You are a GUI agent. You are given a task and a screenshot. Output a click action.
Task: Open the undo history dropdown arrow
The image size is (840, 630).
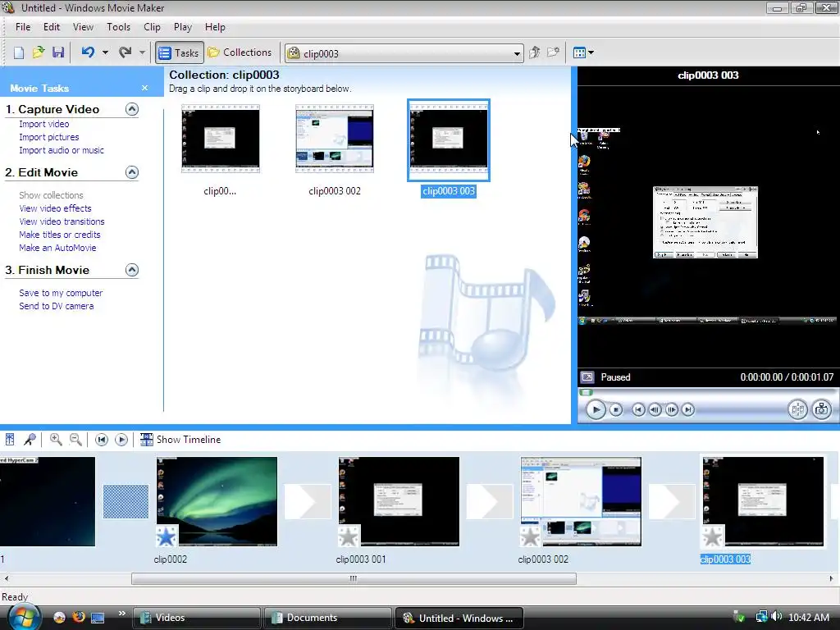click(x=105, y=52)
